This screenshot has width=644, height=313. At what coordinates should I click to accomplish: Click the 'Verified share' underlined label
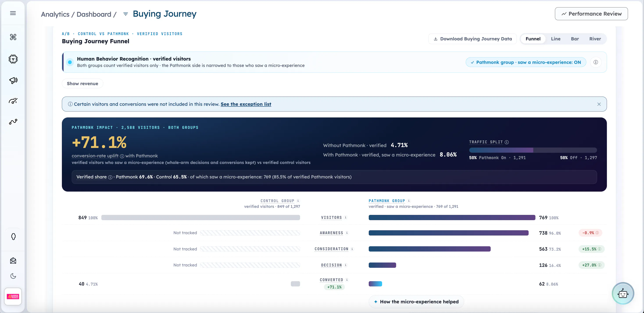[91, 177]
